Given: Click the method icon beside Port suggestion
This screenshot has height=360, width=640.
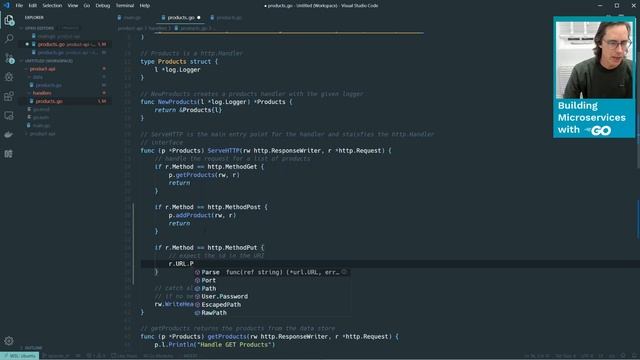Looking at the screenshot, I should [197, 280].
